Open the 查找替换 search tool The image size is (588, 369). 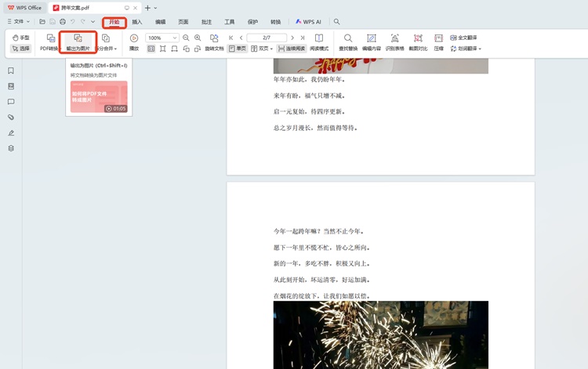point(348,42)
